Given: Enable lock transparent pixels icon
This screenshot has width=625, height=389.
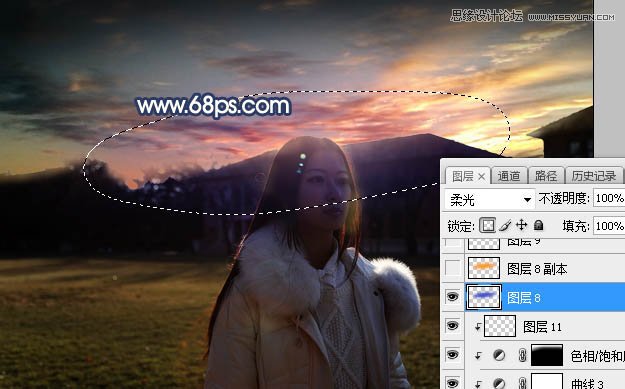Looking at the screenshot, I should tap(487, 226).
